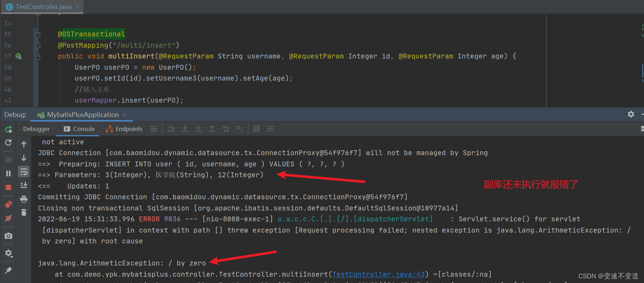Click the @DSTransactional annotation in the editor
This screenshot has height=283, width=644.
pos(91,34)
